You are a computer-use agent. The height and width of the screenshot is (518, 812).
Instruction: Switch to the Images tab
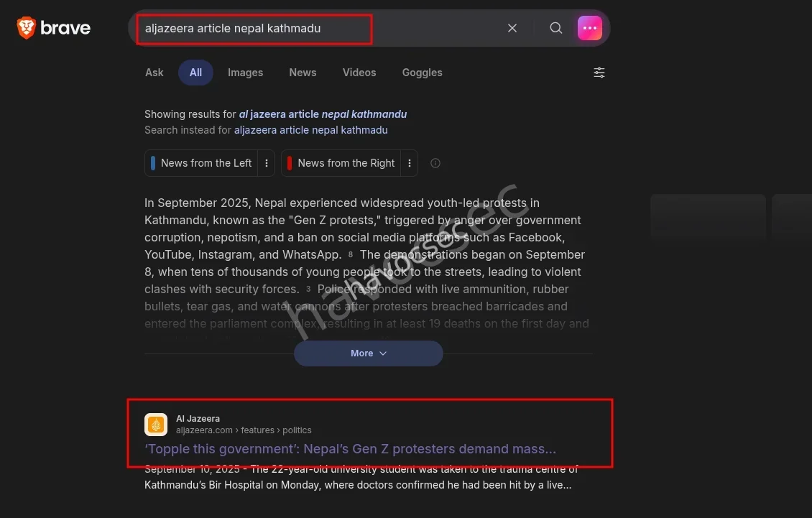tap(245, 73)
